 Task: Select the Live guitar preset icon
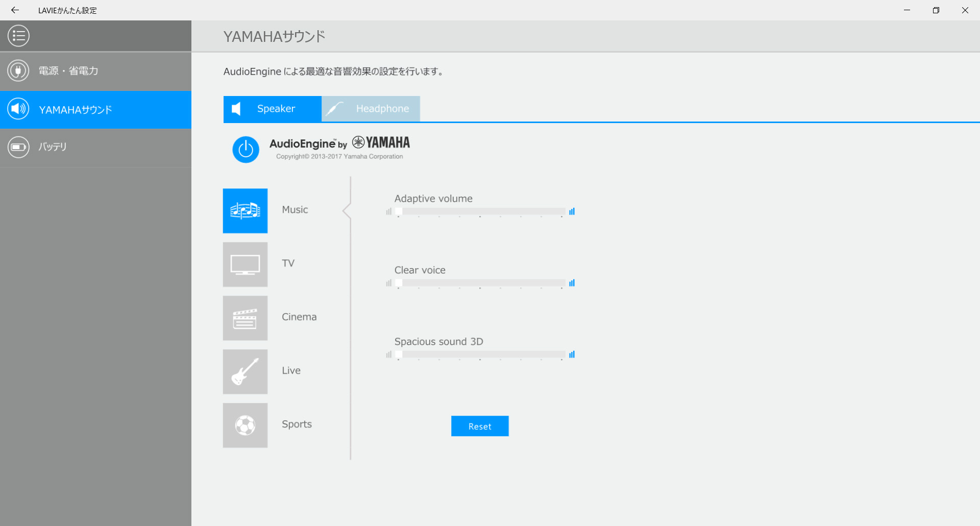pyautogui.click(x=245, y=372)
